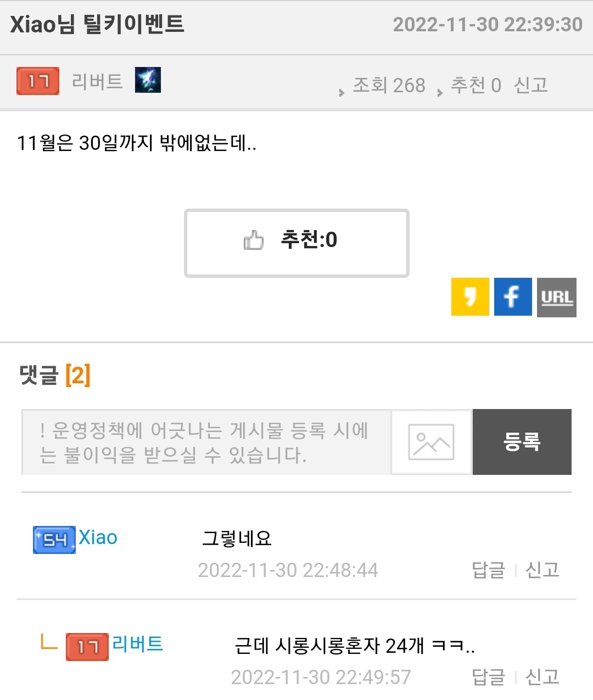This screenshot has height=700, width=593.
Task: Report 리버트's reply comment via 신고
Action: coord(542,677)
